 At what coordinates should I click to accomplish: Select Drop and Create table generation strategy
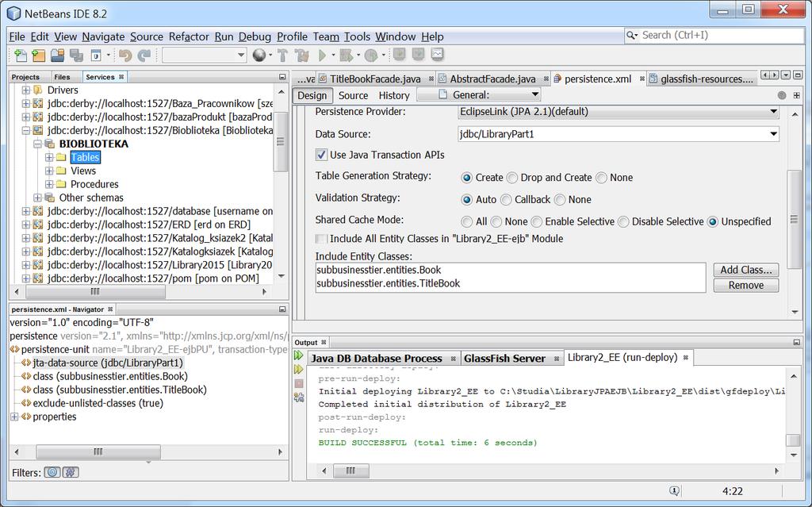512,178
